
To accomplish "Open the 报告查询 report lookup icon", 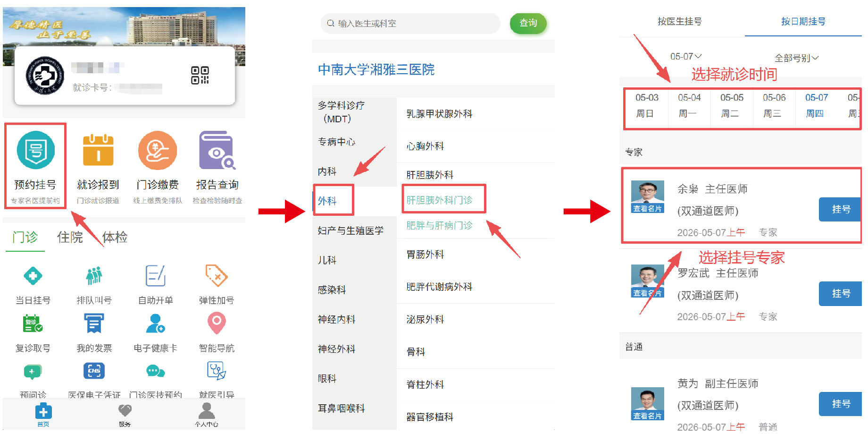I will (217, 150).
